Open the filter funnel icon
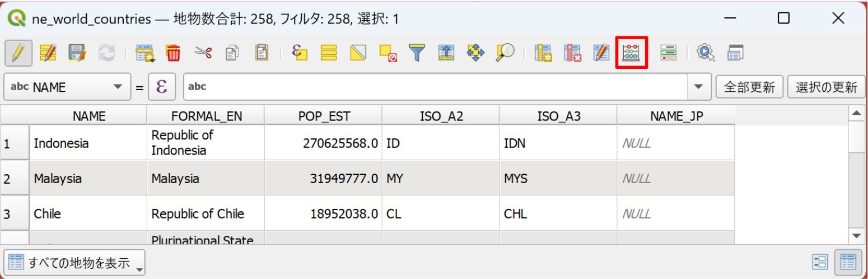This screenshot has height=279, width=868. (x=417, y=53)
